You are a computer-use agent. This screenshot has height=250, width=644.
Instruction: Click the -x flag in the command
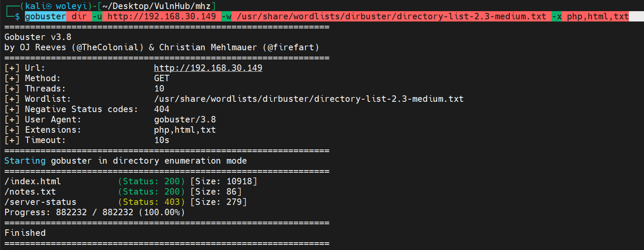(x=556, y=17)
